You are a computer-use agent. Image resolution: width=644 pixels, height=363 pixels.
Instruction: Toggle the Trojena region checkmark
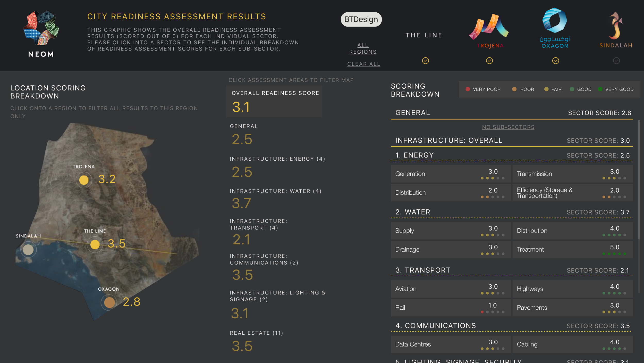pyautogui.click(x=489, y=61)
